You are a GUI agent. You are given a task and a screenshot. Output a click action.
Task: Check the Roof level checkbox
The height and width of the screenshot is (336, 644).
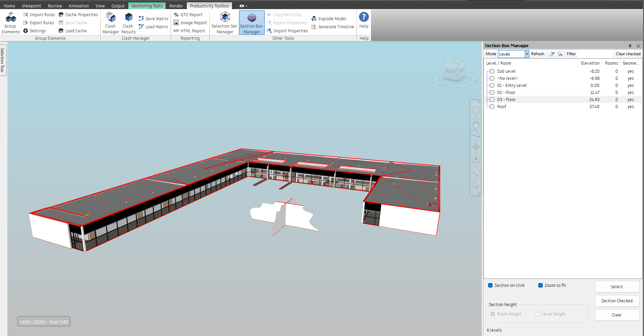(x=492, y=107)
